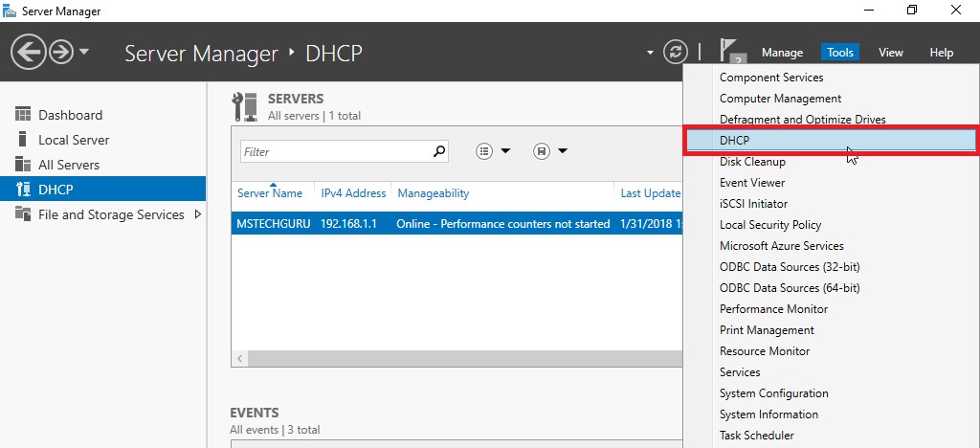The image size is (980, 448).
Task: Choose ODBC Data Sources (32-bit)
Action: click(x=790, y=267)
